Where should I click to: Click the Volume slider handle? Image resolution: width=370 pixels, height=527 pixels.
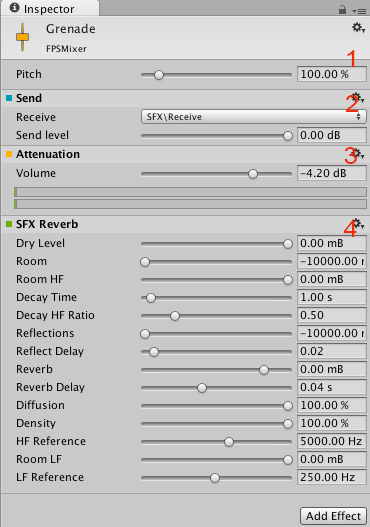point(253,174)
